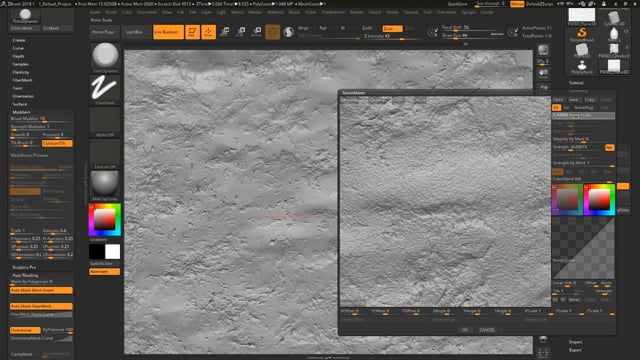The width and height of the screenshot is (640, 360).
Task: Click the Focal Shift dial icon
Action: coord(433,32)
